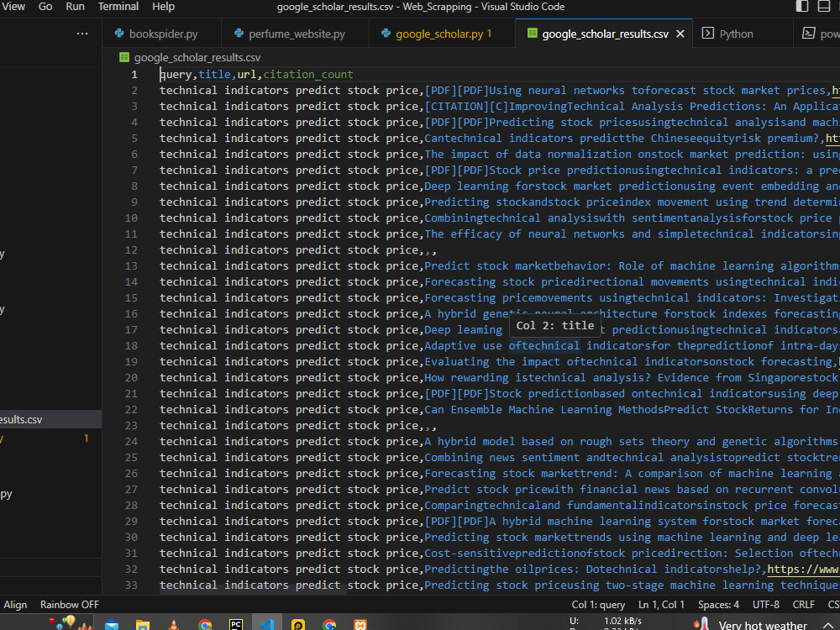Open the Help menu

[164, 7]
